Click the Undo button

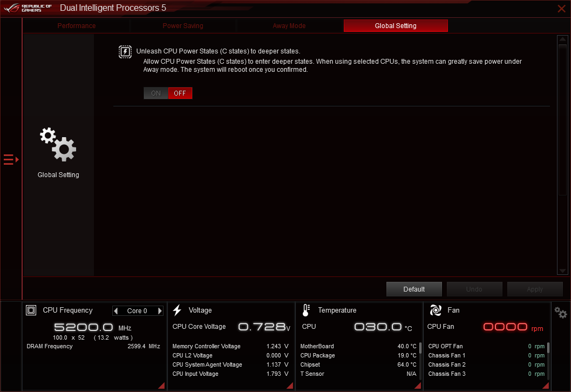pos(474,289)
